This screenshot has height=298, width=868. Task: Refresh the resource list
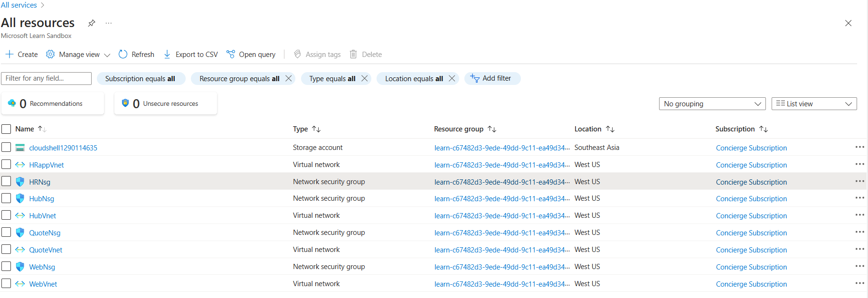coord(136,55)
